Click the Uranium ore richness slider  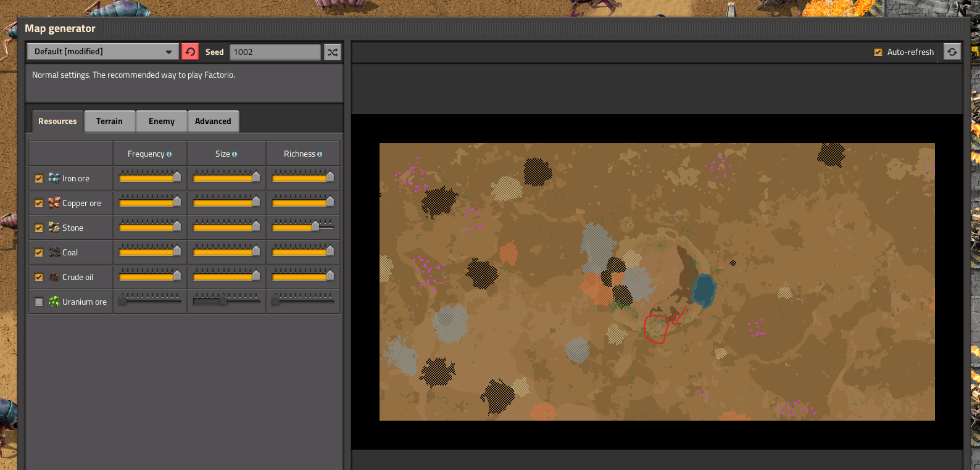(303, 301)
